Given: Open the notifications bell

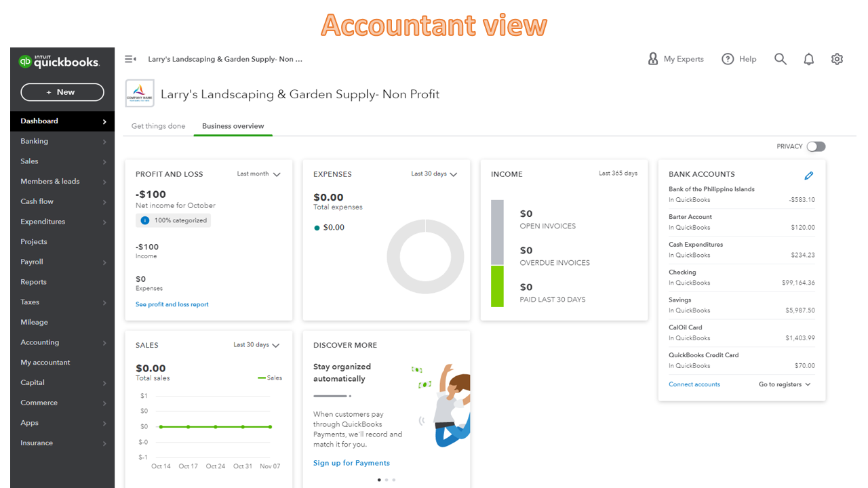Looking at the screenshot, I should 808,59.
